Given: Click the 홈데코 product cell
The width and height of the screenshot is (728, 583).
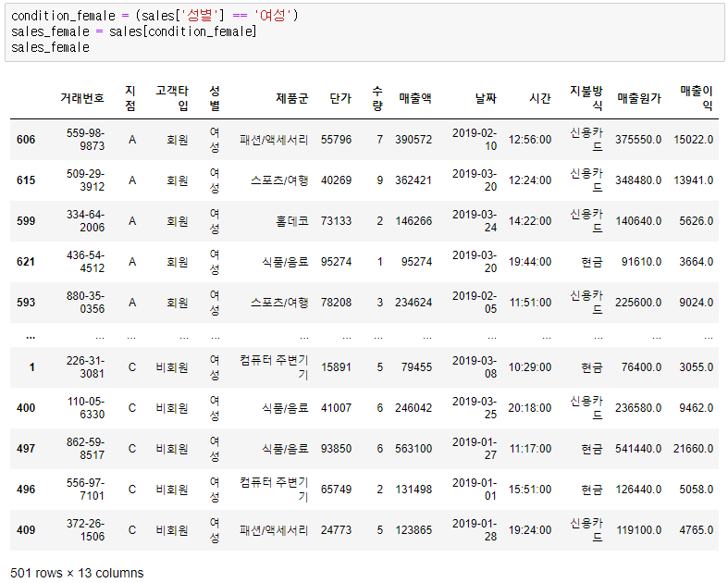Looking at the screenshot, I should coord(292,220).
